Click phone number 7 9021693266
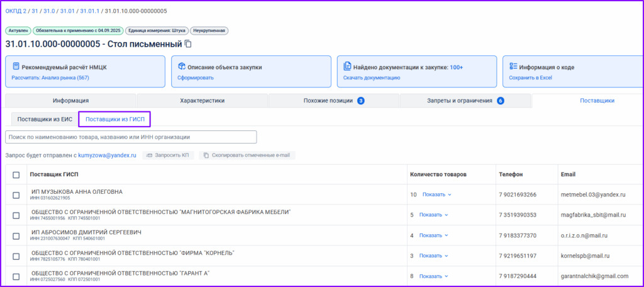This screenshot has width=644, height=287. 518,194
